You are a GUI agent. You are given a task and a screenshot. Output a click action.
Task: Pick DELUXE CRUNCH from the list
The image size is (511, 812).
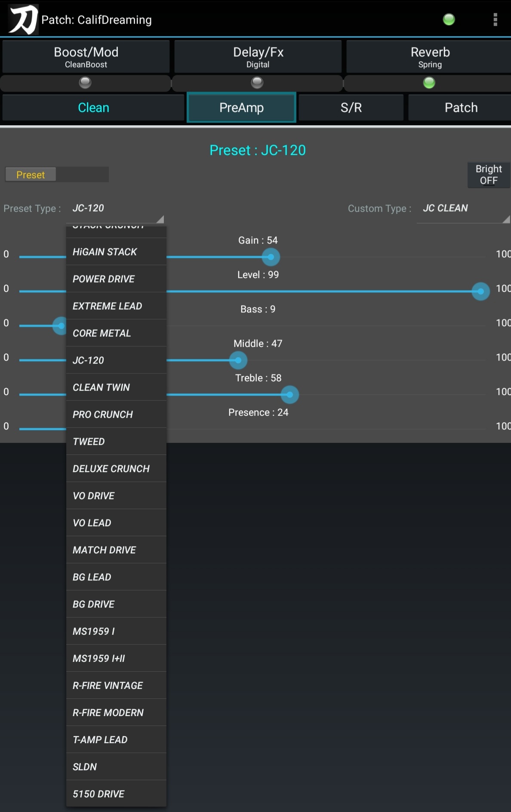point(116,469)
